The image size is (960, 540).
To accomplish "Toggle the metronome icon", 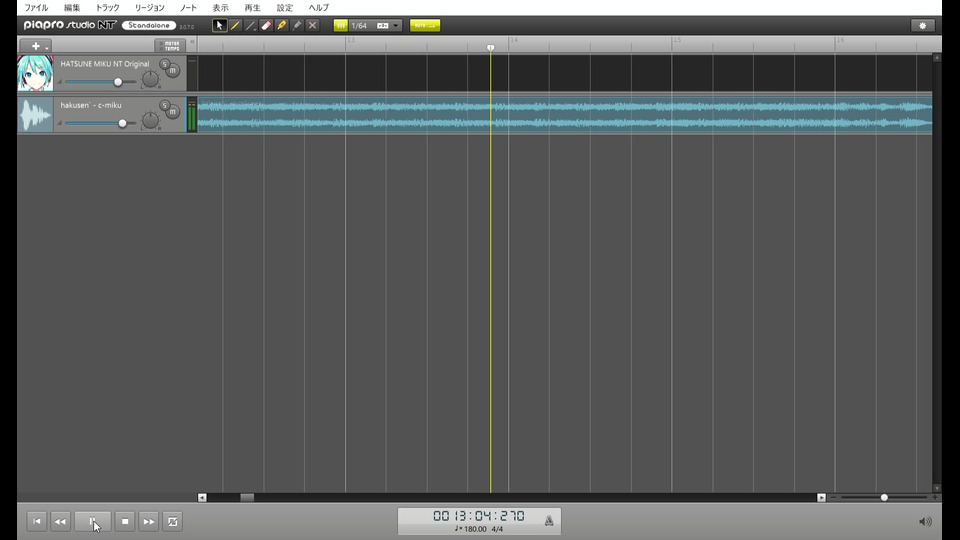I will click(549, 521).
